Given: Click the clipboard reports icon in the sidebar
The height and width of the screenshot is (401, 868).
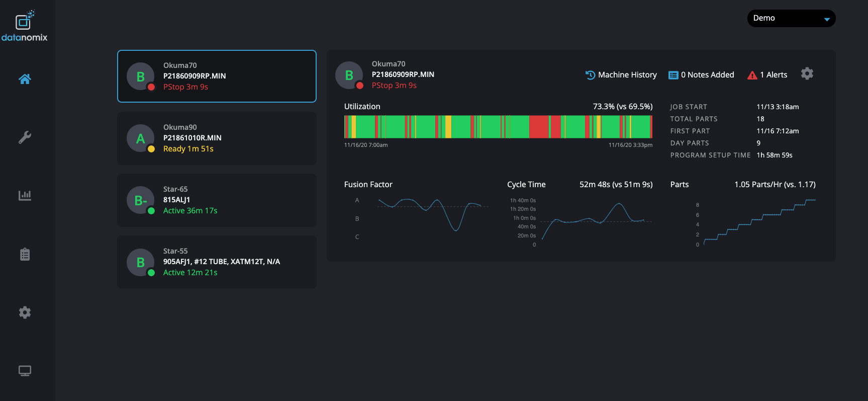Looking at the screenshot, I should (x=25, y=254).
